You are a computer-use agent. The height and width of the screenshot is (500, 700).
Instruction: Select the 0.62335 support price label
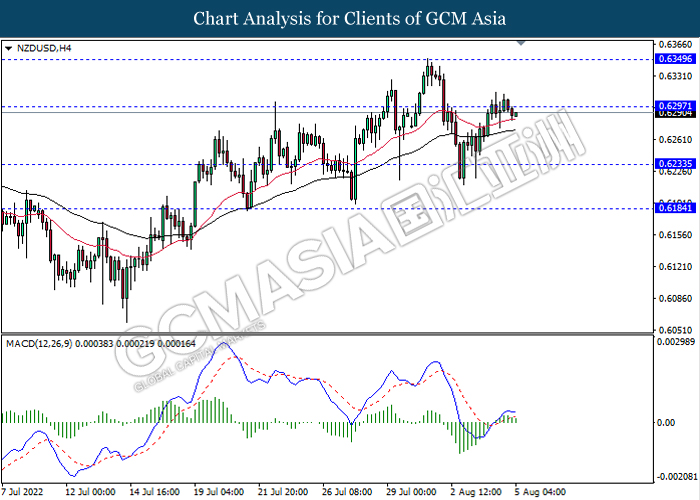point(675,164)
